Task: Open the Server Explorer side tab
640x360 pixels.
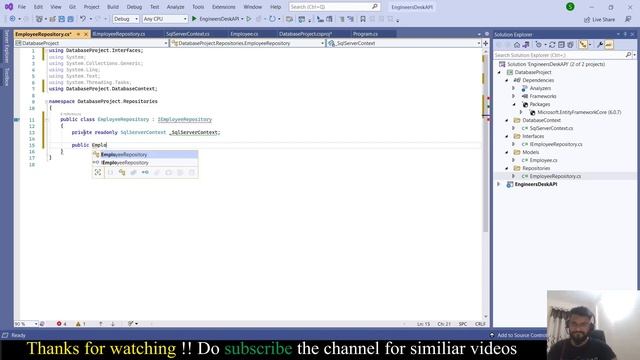Action: (x=7, y=46)
